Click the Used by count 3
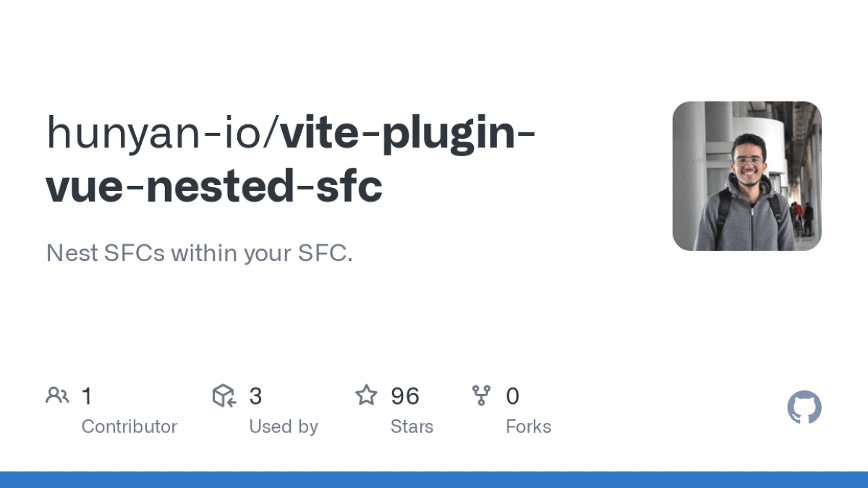Image resolution: width=868 pixels, height=488 pixels. click(255, 396)
